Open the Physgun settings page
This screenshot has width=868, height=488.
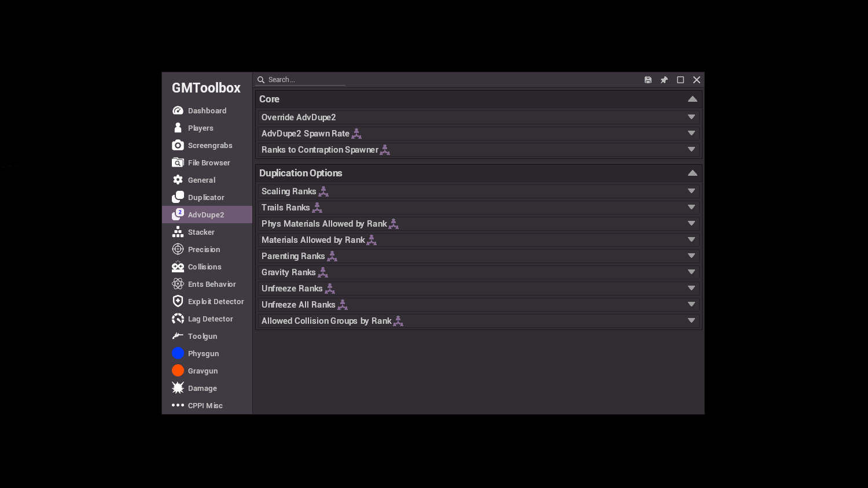coord(207,353)
